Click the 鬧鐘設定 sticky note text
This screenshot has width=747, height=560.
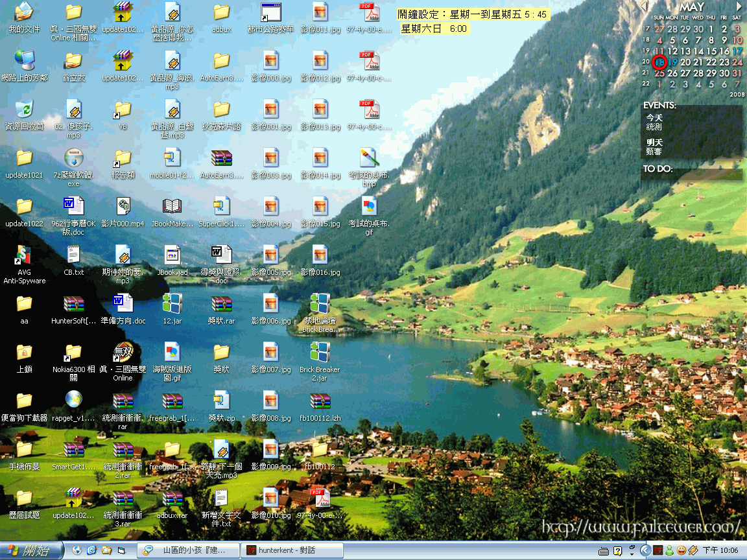point(473,14)
